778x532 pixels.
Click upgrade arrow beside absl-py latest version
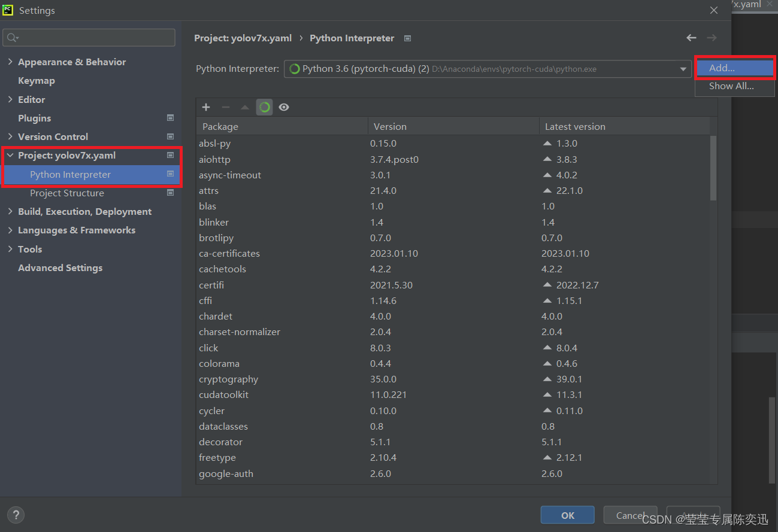[547, 143]
